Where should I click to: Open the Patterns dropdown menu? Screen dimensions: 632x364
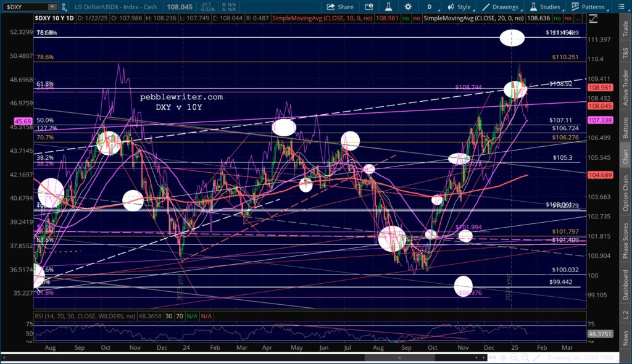pyautogui.click(x=588, y=7)
